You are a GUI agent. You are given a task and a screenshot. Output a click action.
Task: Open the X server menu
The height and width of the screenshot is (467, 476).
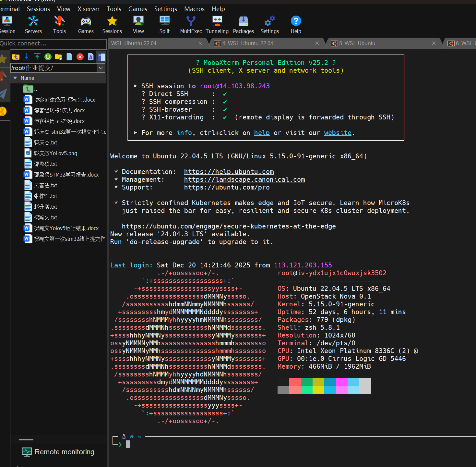coord(89,9)
